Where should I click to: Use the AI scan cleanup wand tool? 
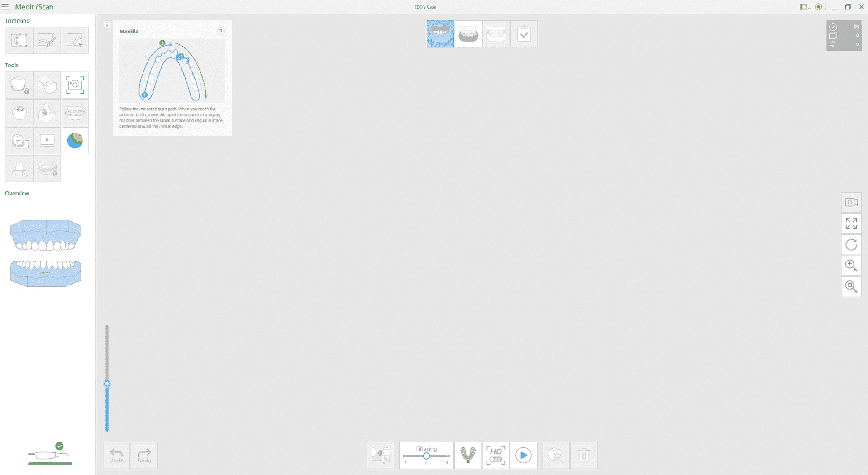tap(556, 455)
